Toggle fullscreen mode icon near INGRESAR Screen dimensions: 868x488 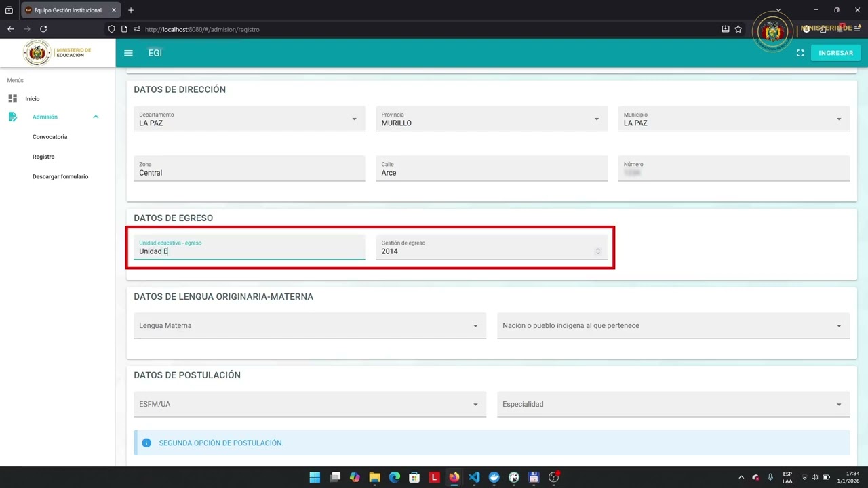[x=800, y=53]
